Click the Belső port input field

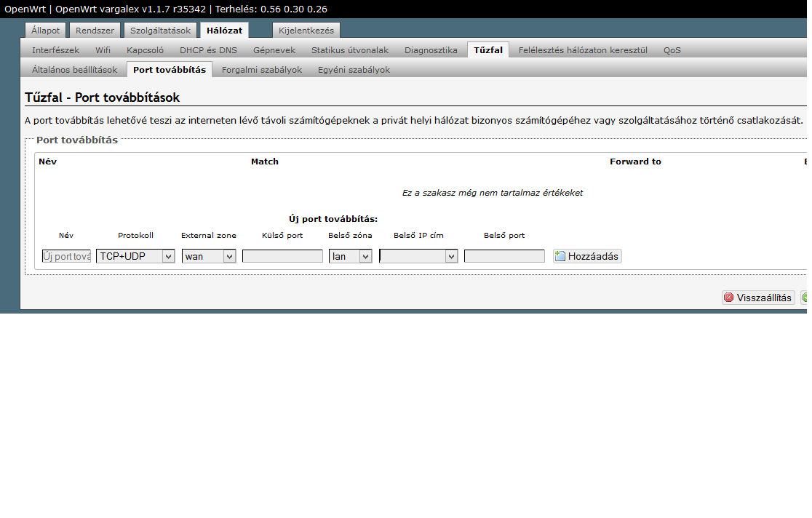[x=504, y=256]
